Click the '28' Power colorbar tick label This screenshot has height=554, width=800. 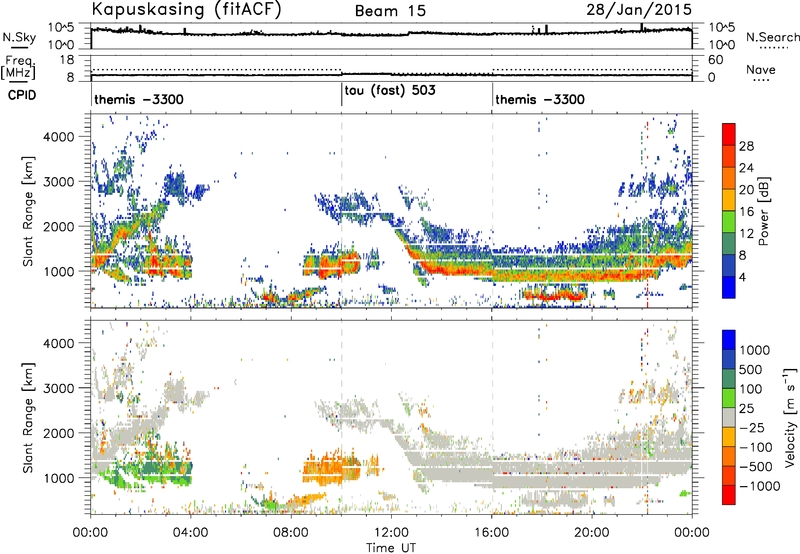tap(746, 146)
